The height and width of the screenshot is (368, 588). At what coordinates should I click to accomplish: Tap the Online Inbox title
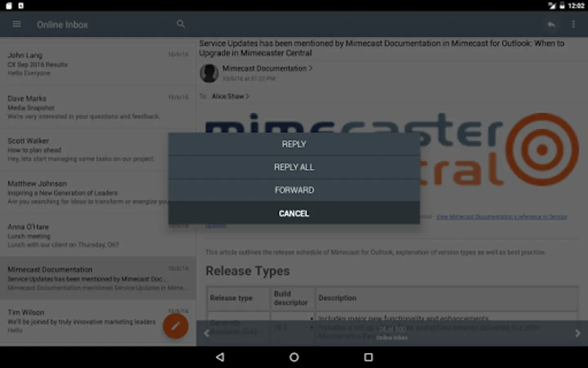(62, 25)
